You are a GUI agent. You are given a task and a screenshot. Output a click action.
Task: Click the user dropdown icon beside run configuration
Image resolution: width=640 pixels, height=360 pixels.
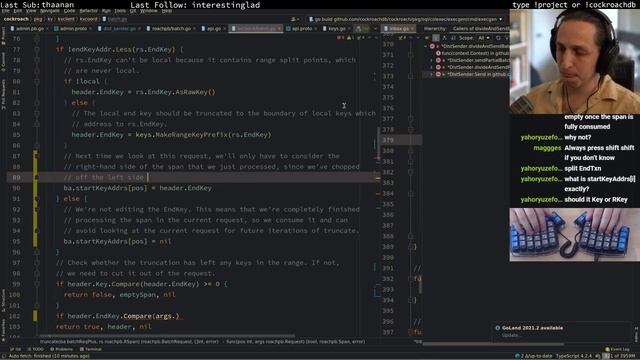coord(295,19)
